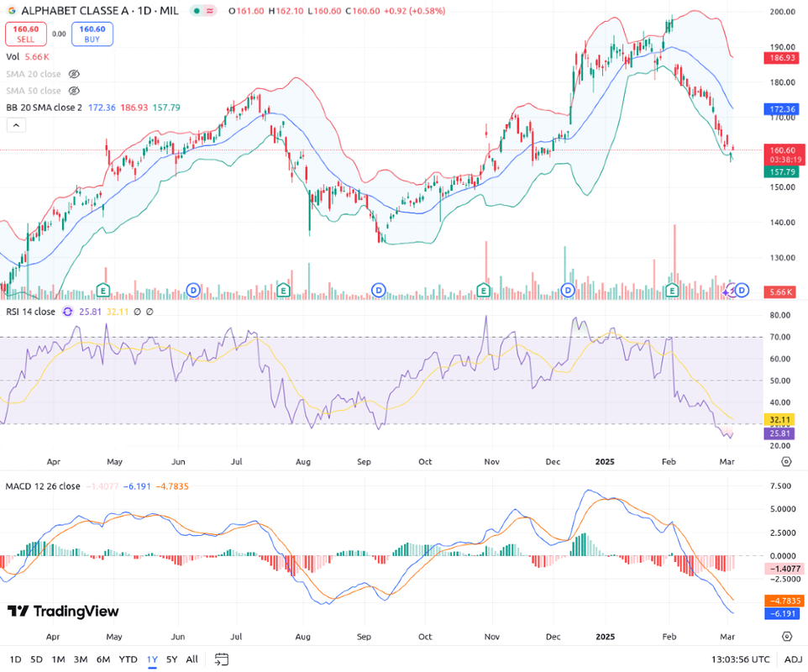808x672 pixels.
Task: Click the 160.60 SELL button
Action: click(26, 34)
